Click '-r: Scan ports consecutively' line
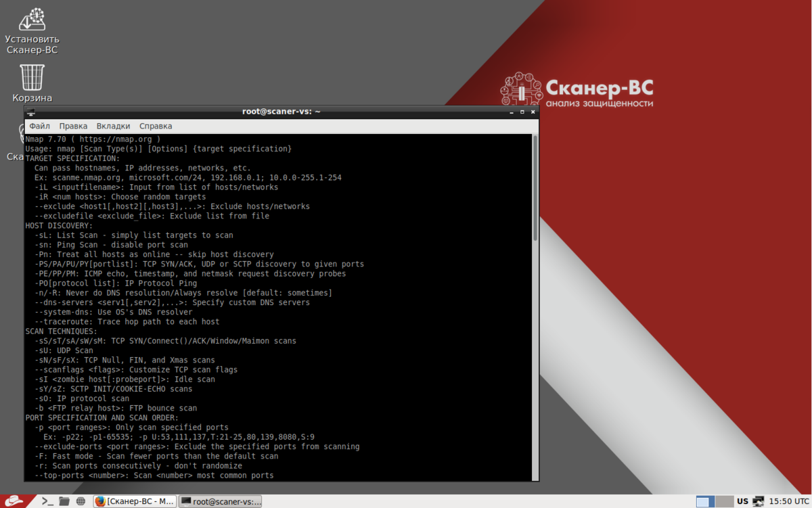Image resolution: width=812 pixels, height=508 pixels. tap(138, 466)
